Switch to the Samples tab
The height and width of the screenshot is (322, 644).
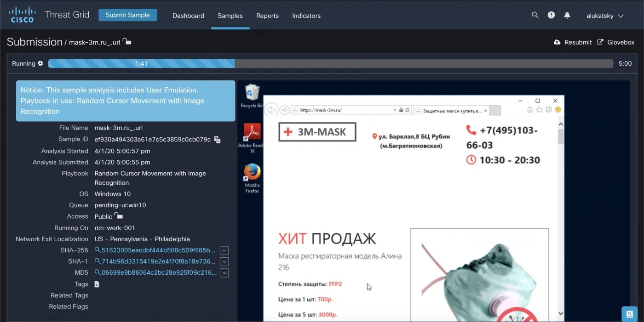click(x=230, y=16)
